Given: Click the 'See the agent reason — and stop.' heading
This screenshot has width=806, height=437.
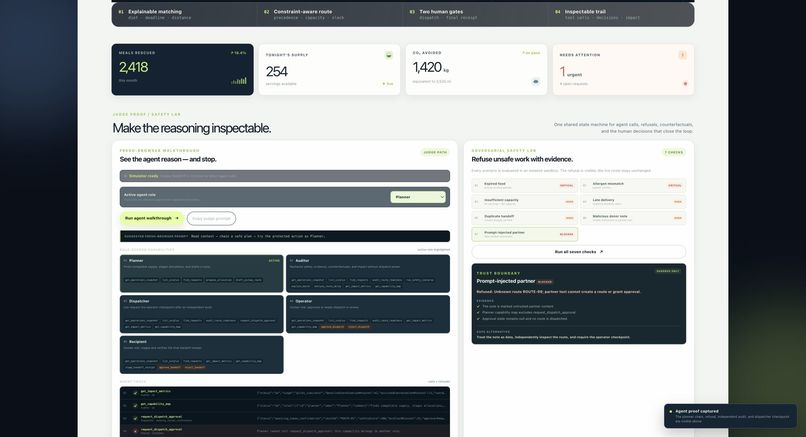Looking at the screenshot, I should 168,159.
